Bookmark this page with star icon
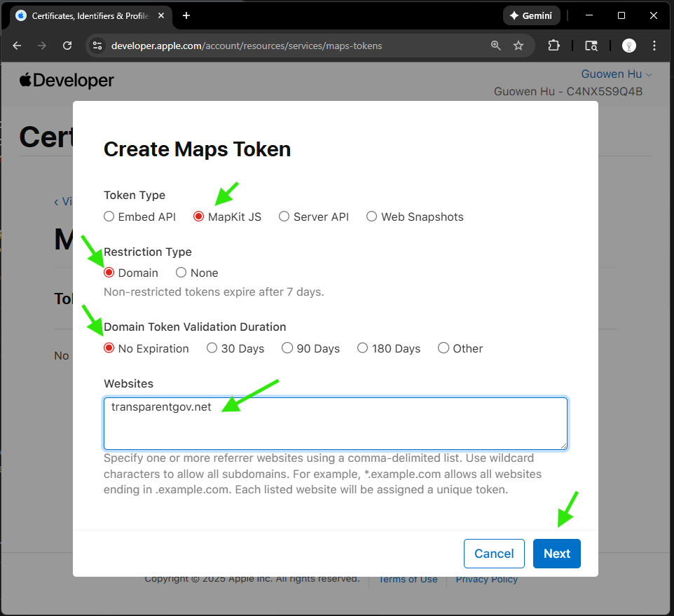 518,46
